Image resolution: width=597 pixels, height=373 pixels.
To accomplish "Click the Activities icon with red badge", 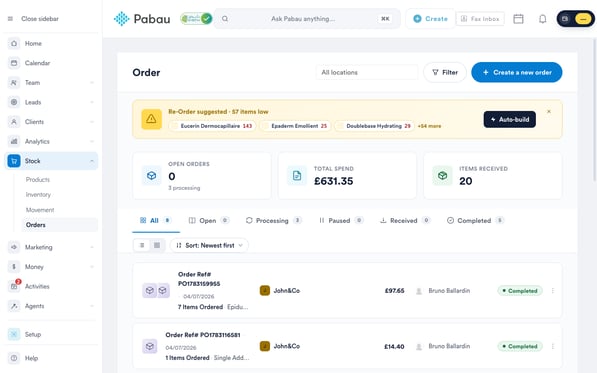I will click(x=14, y=286).
